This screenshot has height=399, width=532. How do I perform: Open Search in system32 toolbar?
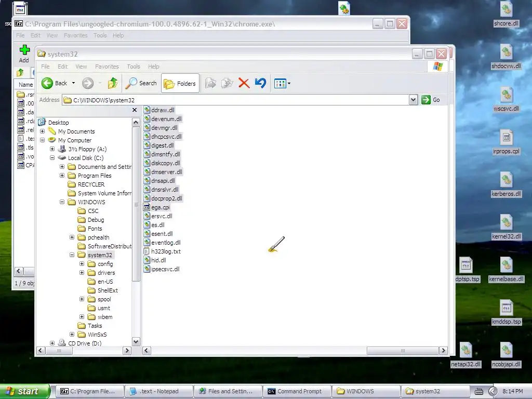click(x=141, y=83)
